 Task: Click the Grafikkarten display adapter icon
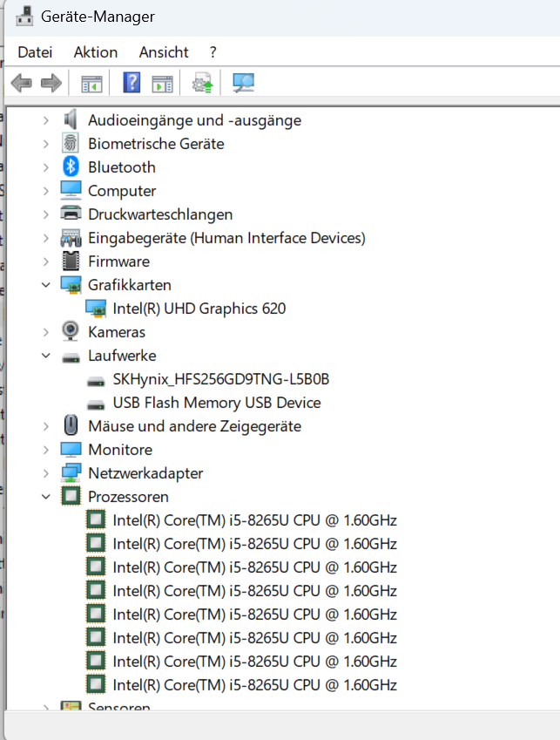[71, 285]
